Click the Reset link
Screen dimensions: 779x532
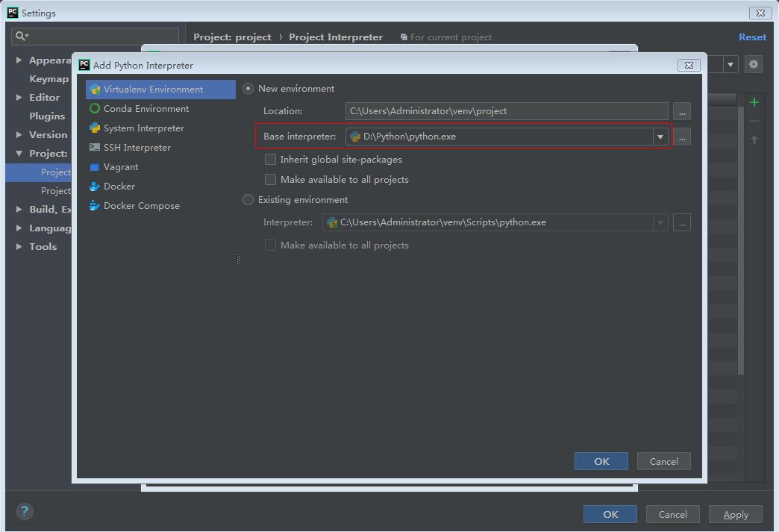click(752, 37)
